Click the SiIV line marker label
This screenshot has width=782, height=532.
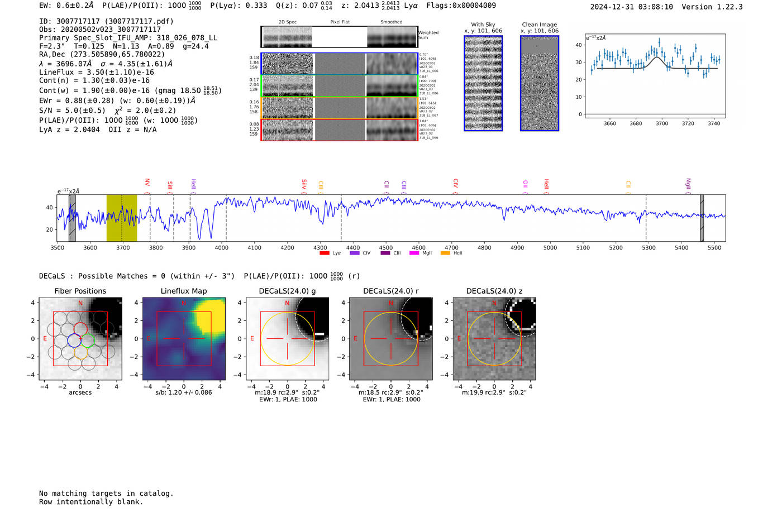(x=304, y=184)
